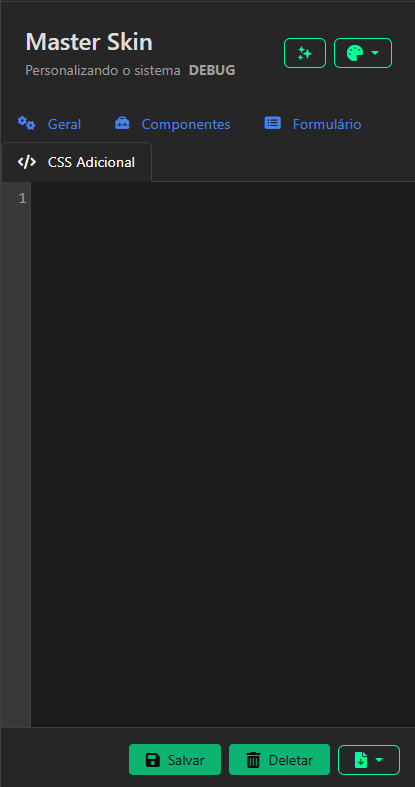Click the floppy disk save icon
Screen dimensions: 415x787
[x=153, y=760]
